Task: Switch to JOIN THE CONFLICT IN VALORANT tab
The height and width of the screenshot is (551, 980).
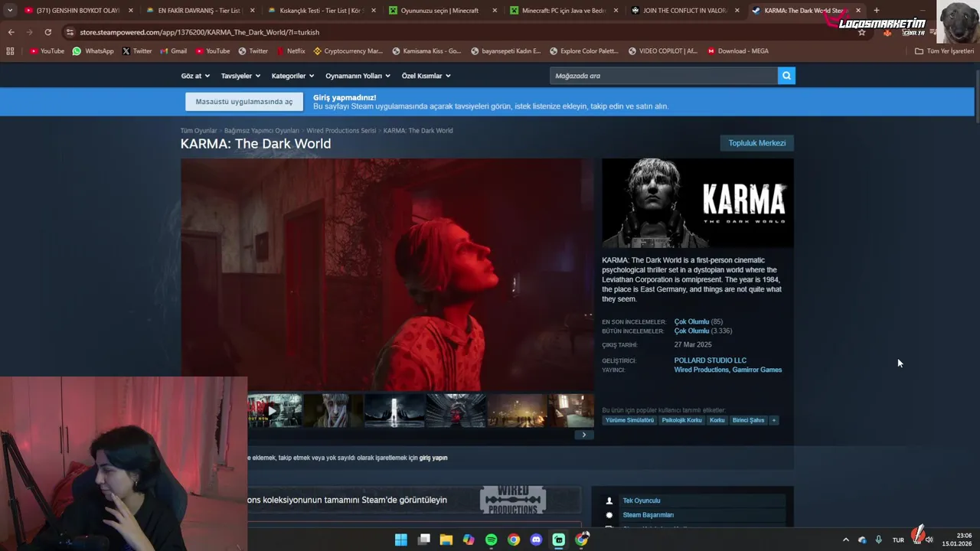Action: point(685,11)
